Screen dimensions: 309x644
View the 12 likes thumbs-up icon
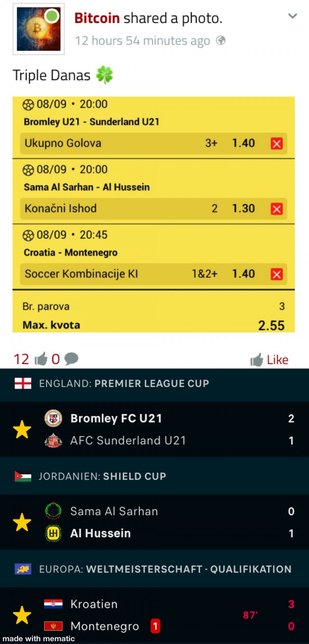41,359
